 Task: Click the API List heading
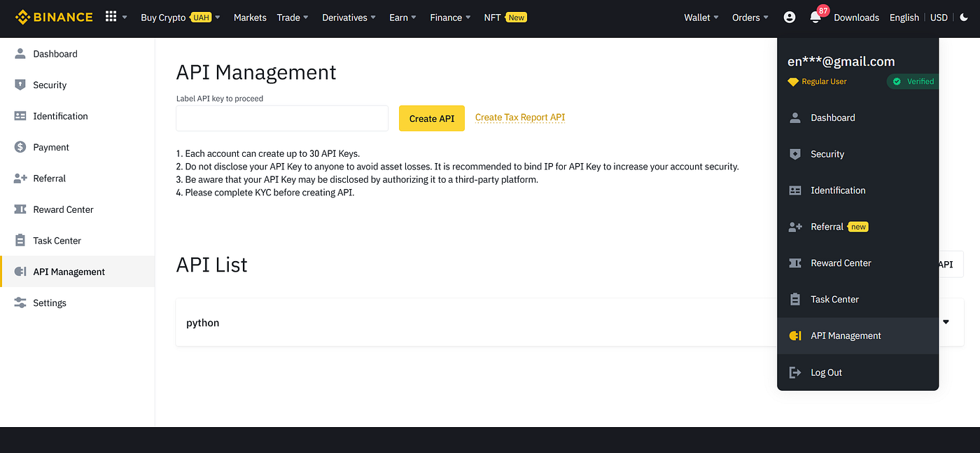point(211,265)
